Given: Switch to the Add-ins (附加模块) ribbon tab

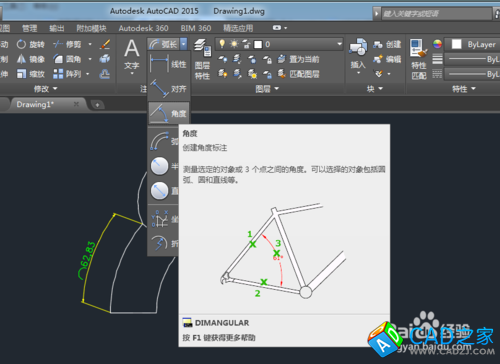Looking at the screenshot, I should (x=91, y=28).
